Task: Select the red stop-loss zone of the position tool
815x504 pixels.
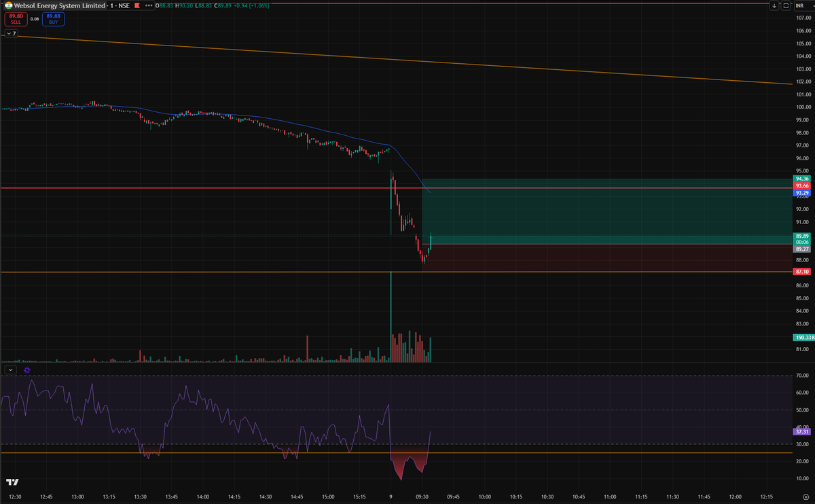Action: (x=606, y=258)
